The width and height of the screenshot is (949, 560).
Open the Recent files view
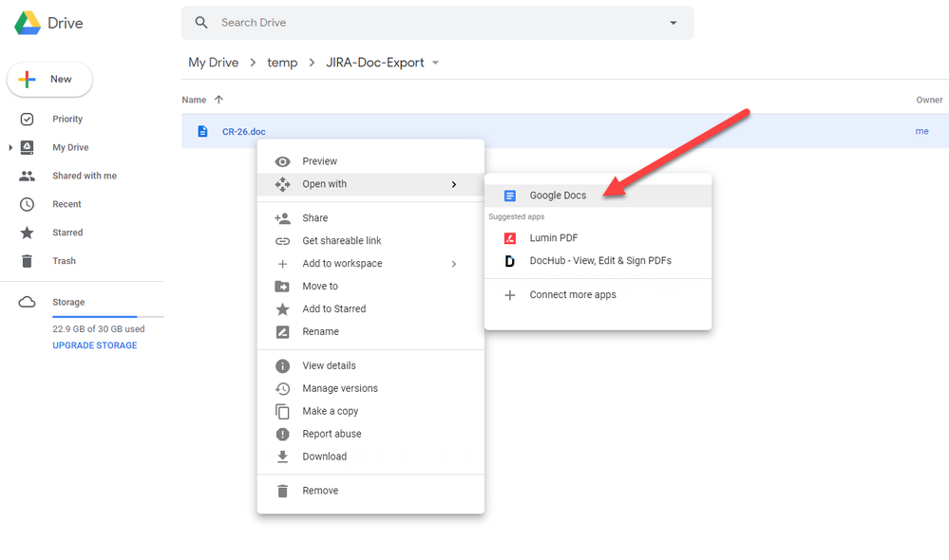click(66, 203)
